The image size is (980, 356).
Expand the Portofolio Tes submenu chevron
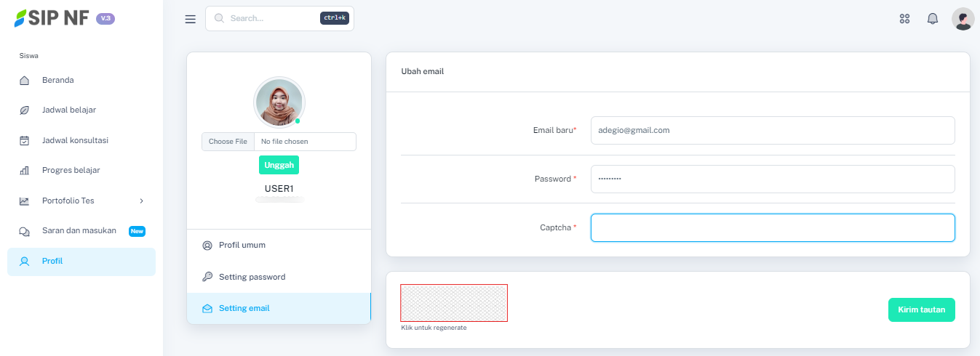(x=141, y=201)
